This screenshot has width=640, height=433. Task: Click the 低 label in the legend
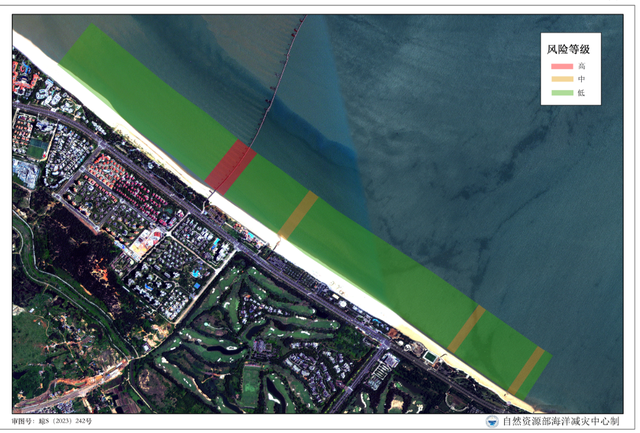click(x=581, y=93)
